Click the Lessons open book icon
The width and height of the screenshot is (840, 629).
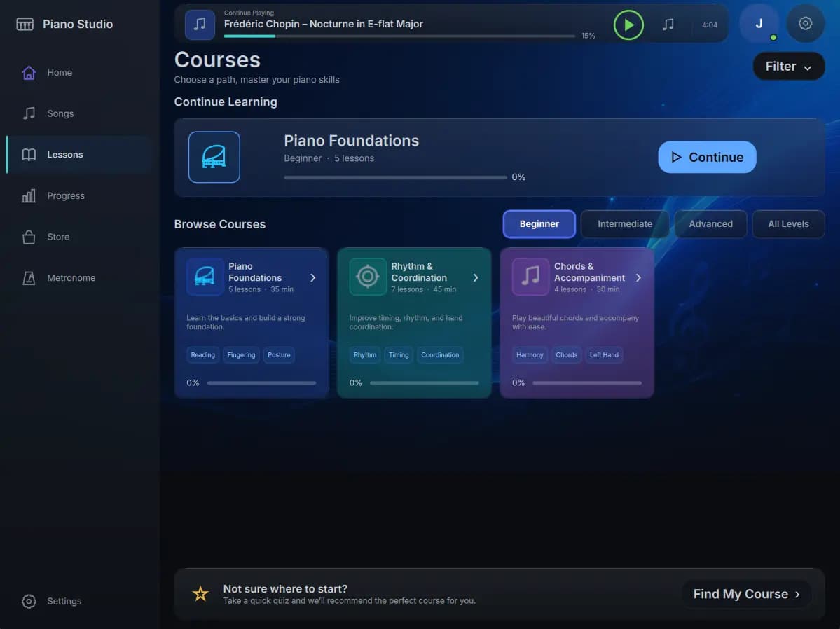pos(29,154)
